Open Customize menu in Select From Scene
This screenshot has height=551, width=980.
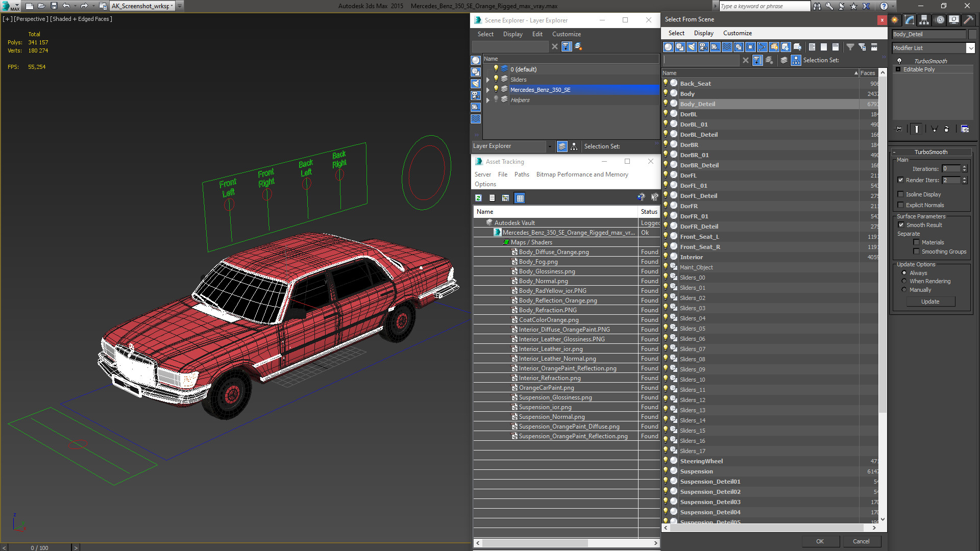737,33
